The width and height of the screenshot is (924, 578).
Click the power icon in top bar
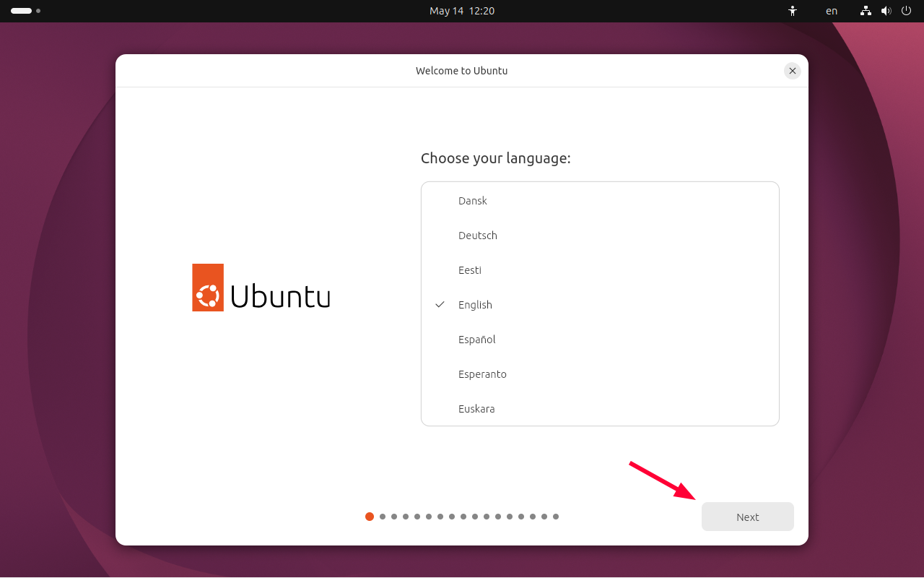[x=907, y=11]
